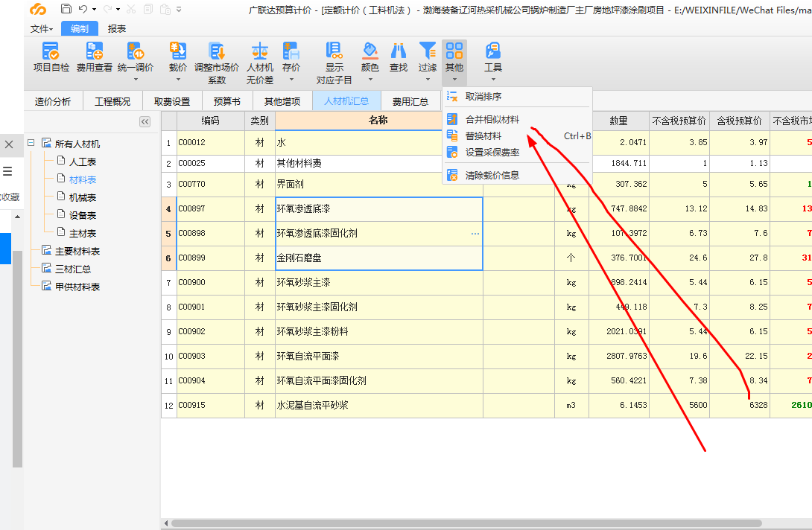The width and height of the screenshot is (812, 530).
Task: Click the save icon in title bar
Action: tap(66, 9)
